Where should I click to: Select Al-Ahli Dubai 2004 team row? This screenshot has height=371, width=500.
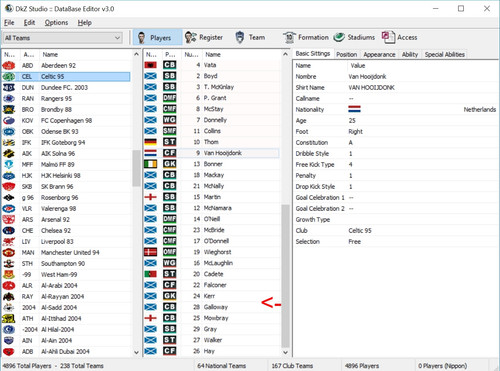pos(66,352)
